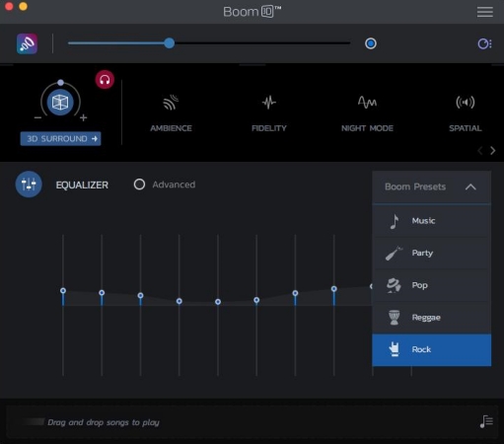Toggle the Spatial effect icon
Screen dimensions: 504x444
point(466,103)
